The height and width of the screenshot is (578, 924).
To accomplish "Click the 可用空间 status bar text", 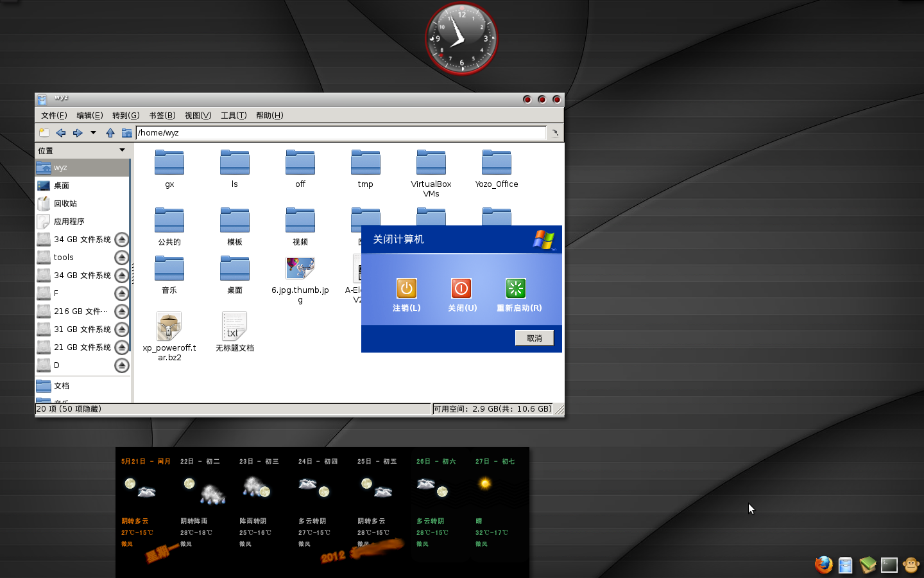I will click(x=493, y=409).
